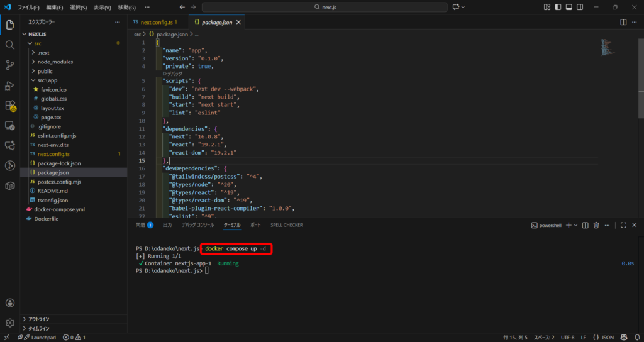Open docker-compose.yml in the explorer
Screen dimensions: 644x342
coord(60,209)
